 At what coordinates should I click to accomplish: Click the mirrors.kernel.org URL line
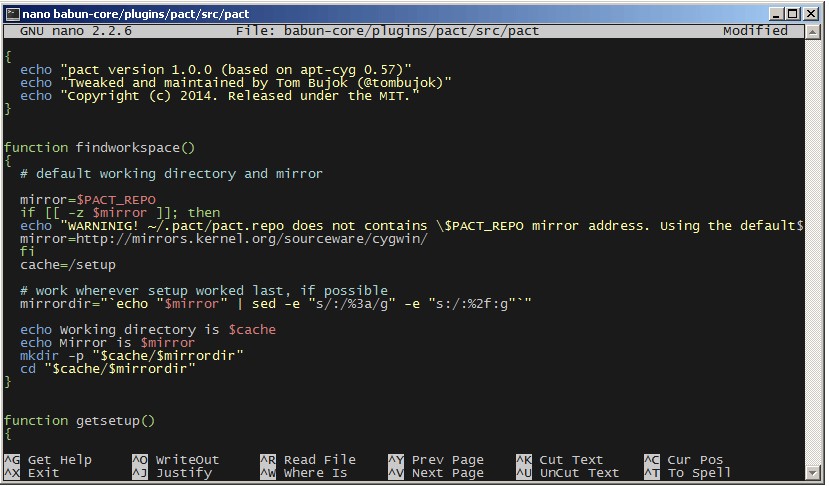point(224,239)
